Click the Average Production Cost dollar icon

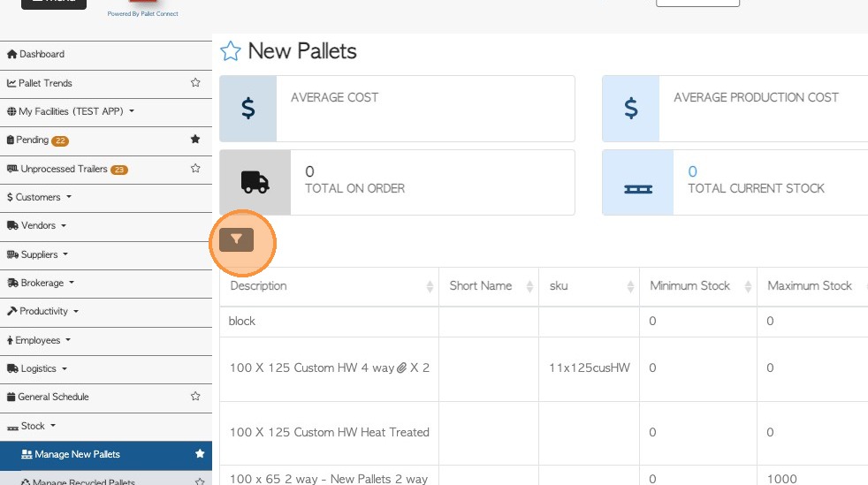click(631, 109)
